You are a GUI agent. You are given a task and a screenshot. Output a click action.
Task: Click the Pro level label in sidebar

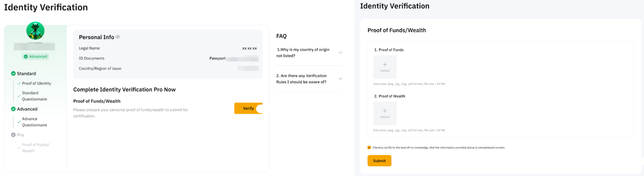(x=21, y=135)
